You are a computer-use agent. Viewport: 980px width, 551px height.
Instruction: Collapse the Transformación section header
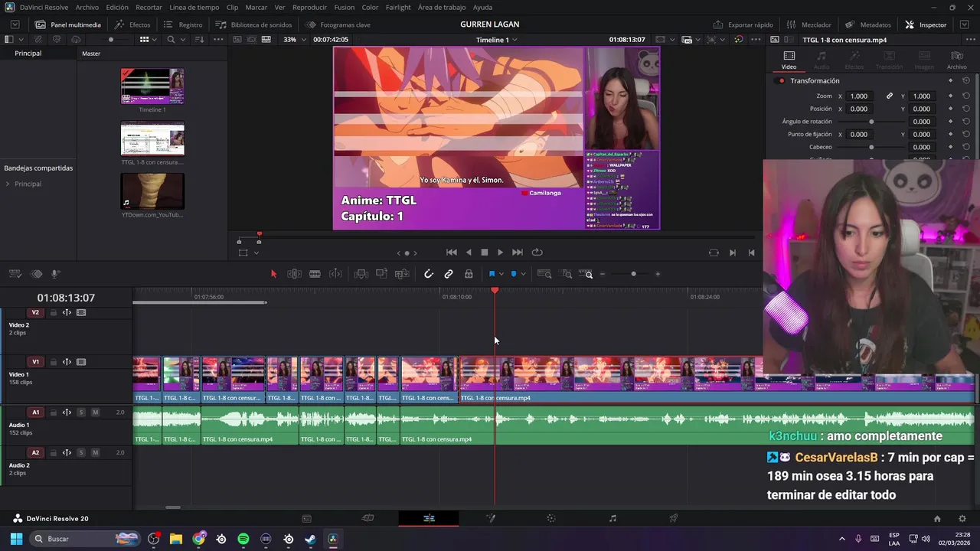click(x=815, y=80)
